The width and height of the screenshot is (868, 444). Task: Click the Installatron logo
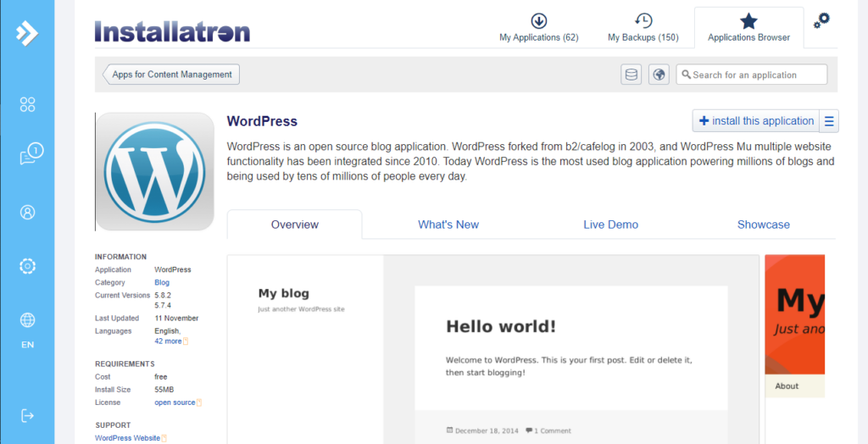pyautogui.click(x=172, y=31)
